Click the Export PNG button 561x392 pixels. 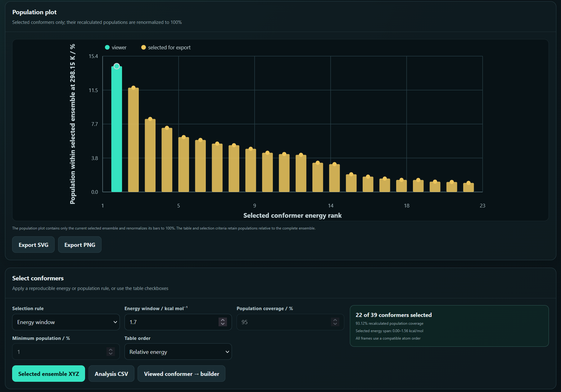tap(80, 245)
